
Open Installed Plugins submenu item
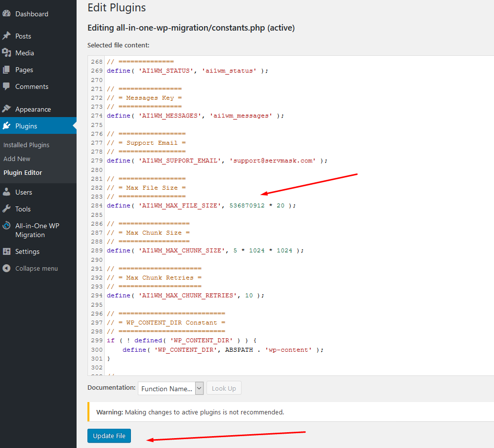tap(26, 145)
